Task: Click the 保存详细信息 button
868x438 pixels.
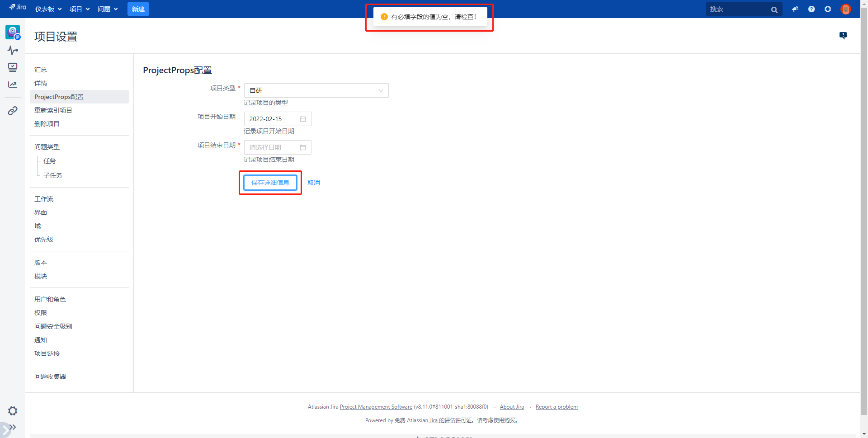Action: point(270,183)
